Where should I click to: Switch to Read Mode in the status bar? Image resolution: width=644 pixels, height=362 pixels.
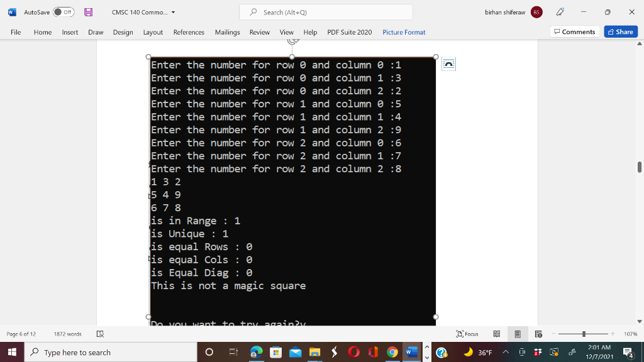pyautogui.click(x=497, y=334)
